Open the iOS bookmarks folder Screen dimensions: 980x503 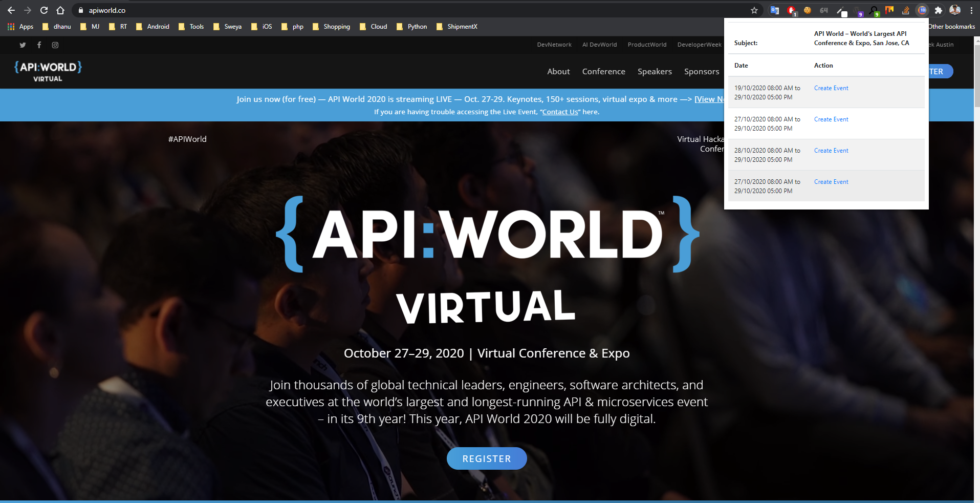[262, 27]
